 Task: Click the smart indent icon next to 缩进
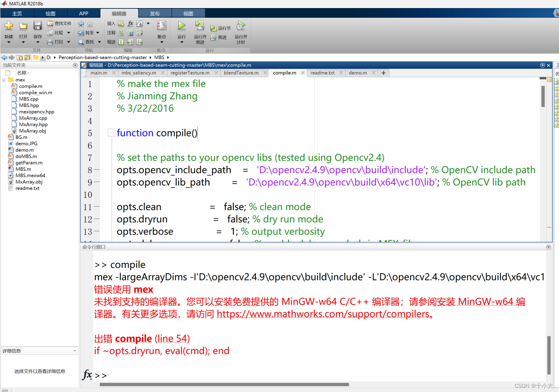(121, 42)
